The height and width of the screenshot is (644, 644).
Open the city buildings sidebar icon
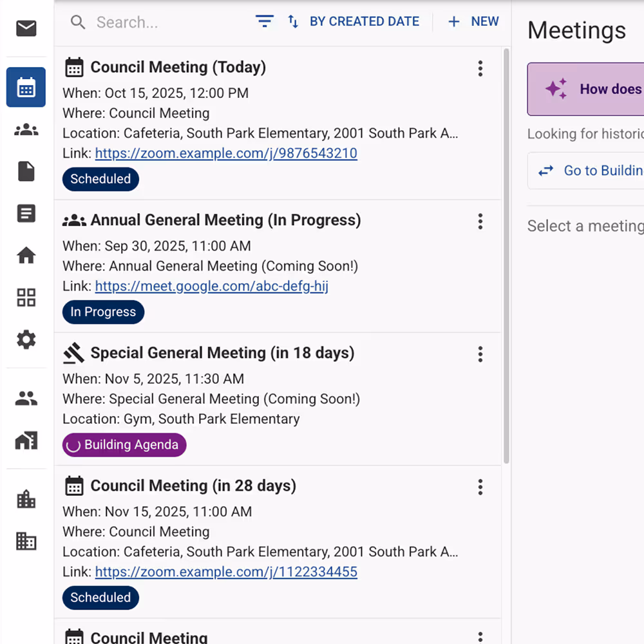pos(26,499)
